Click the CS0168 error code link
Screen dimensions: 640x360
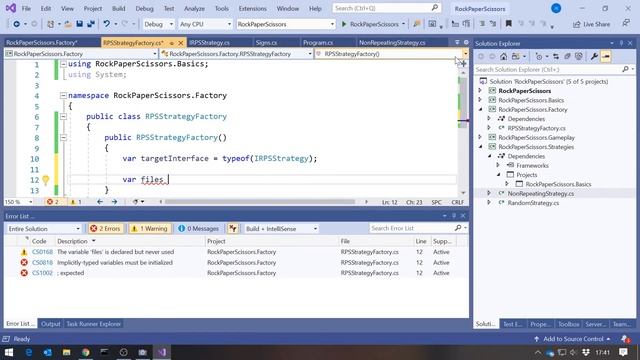[42, 252]
